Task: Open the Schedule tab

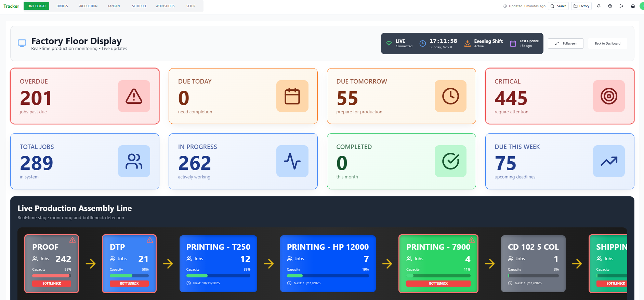Action: point(139,6)
